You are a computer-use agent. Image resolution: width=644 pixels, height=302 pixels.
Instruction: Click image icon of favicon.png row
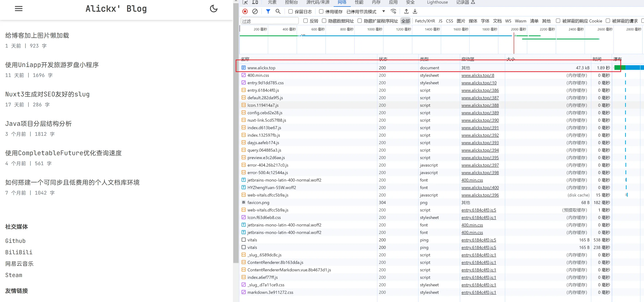[x=243, y=202]
